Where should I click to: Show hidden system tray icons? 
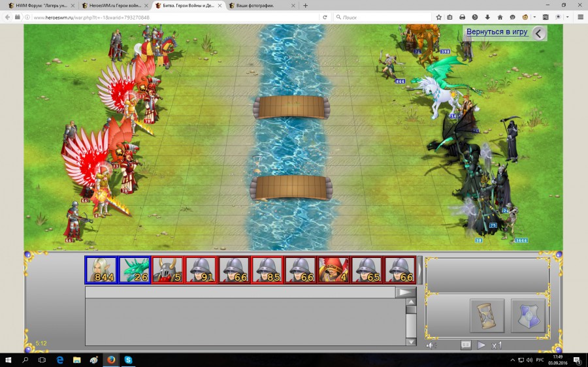click(513, 360)
